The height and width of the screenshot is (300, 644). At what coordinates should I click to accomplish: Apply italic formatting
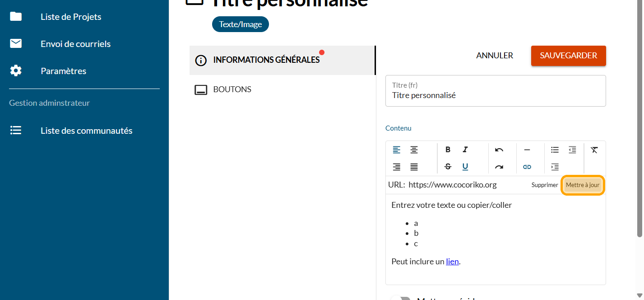point(465,150)
